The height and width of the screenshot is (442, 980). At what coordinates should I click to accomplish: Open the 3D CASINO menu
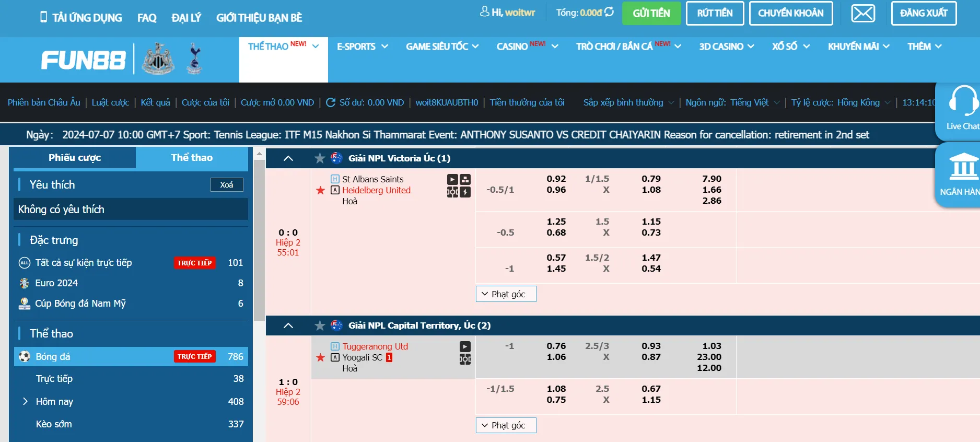[x=727, y=46]
